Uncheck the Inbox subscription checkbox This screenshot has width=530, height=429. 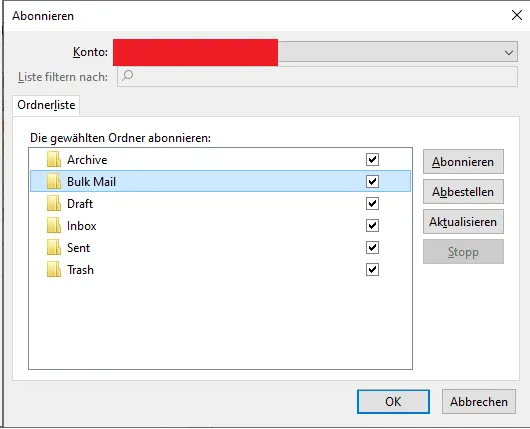[x=372, y=225]
